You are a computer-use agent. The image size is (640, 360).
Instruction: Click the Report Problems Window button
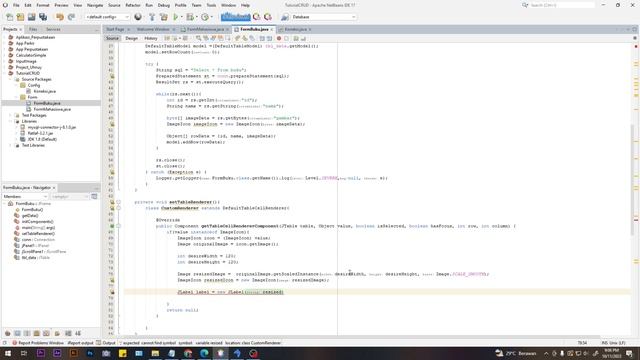[x=38, y=343]
